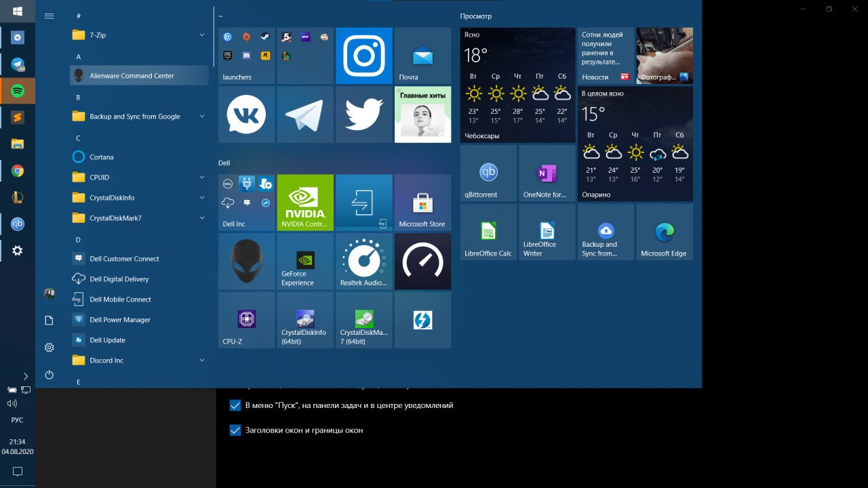
Task: Open Microsoft Edge tile
Action: tap(665, 232)
